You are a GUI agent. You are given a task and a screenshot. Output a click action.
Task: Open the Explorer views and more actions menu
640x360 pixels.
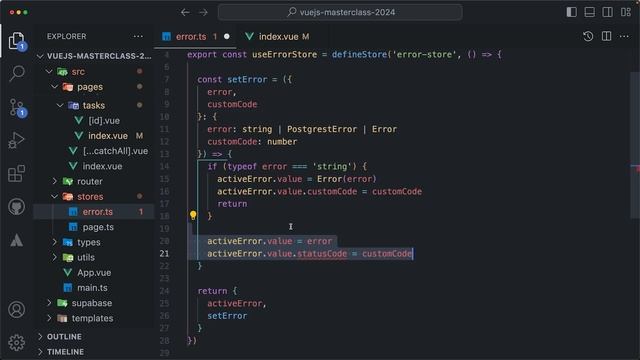pos(138,36)
